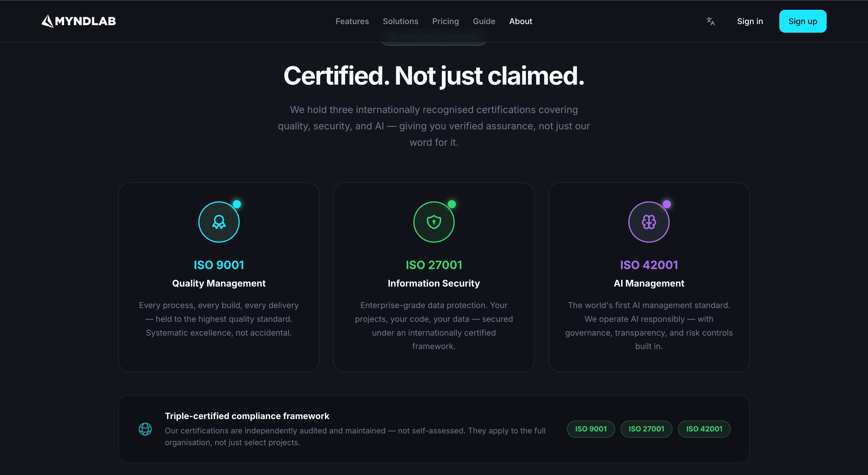Click the Sign in link
This screenshot has height=475, width=868.
pos(750,21)
